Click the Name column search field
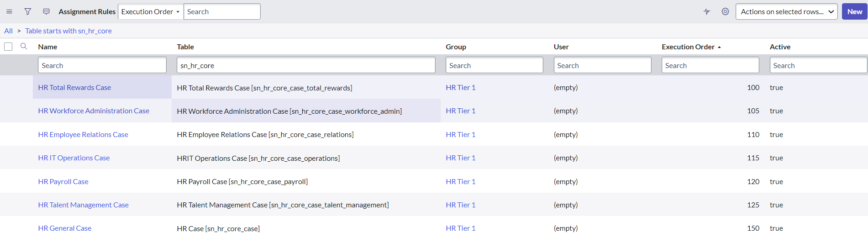868x238 pixels. click(x=102, y=65)
